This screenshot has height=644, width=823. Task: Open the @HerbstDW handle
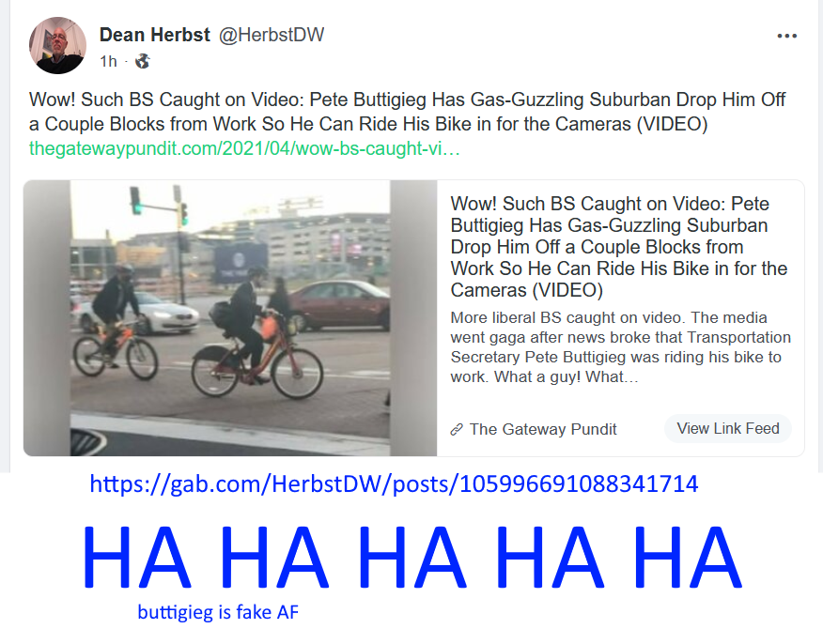pos(272,35)
